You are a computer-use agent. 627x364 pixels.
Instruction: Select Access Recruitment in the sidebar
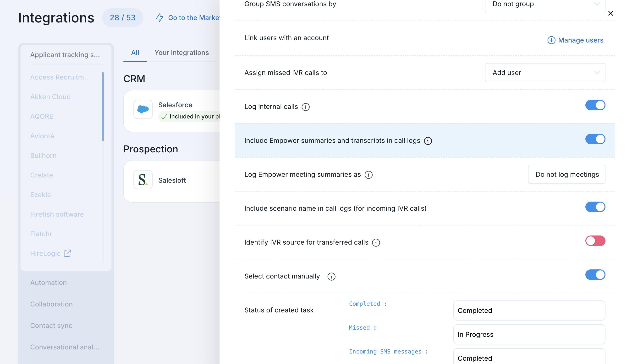[60, 77]
